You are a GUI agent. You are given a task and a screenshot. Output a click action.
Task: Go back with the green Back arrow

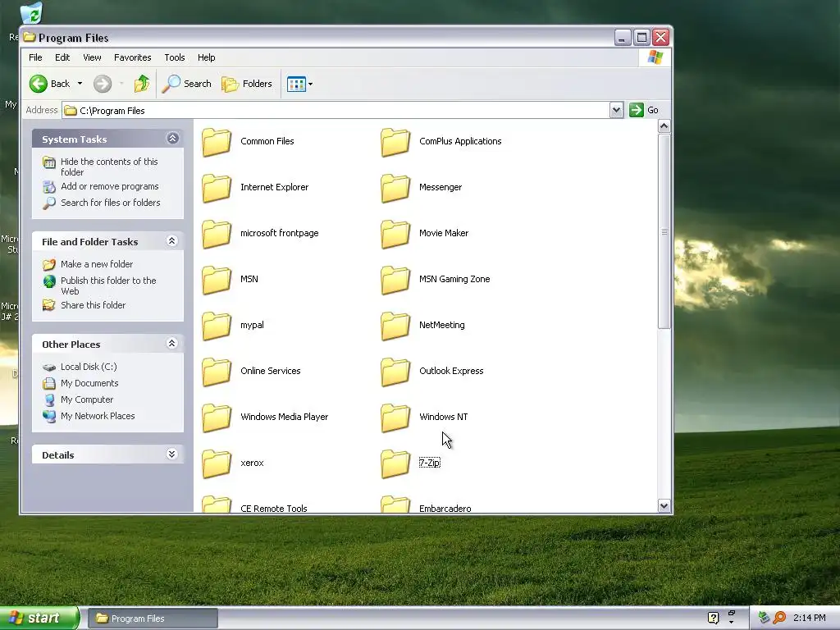click(x=39, y=84)
